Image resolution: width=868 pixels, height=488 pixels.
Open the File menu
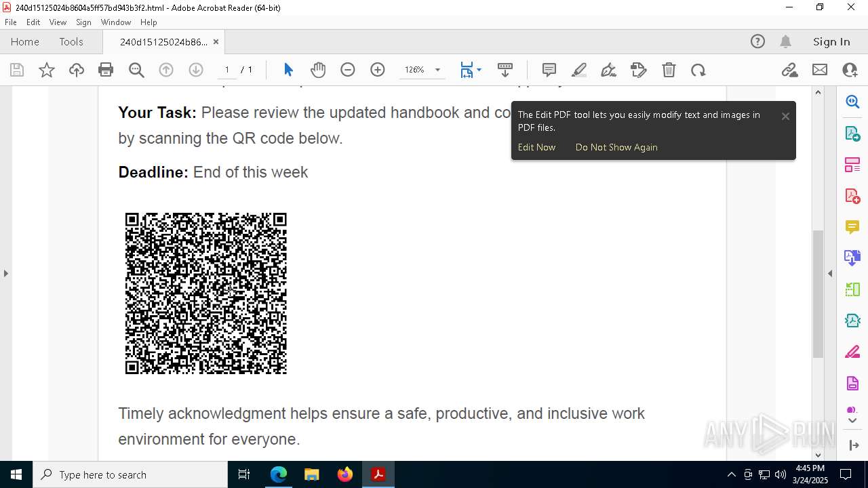click(x=11, y=22)
